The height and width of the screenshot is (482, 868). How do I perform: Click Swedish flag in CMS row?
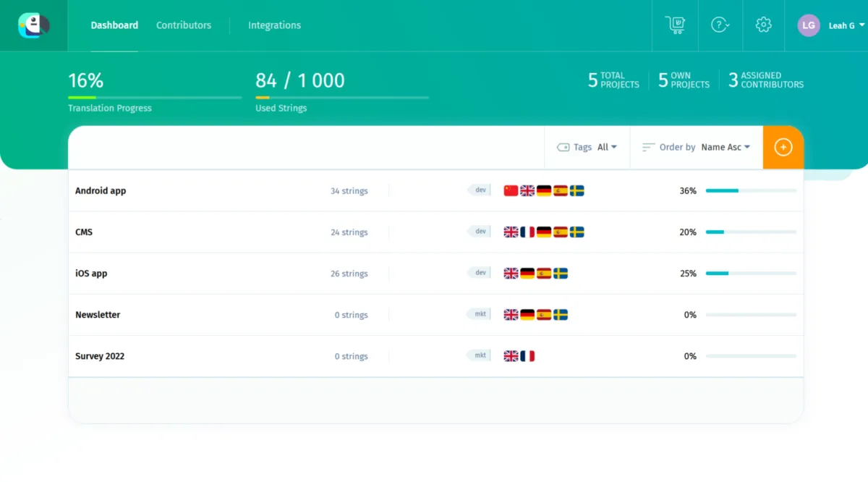(x=576, y=232)
